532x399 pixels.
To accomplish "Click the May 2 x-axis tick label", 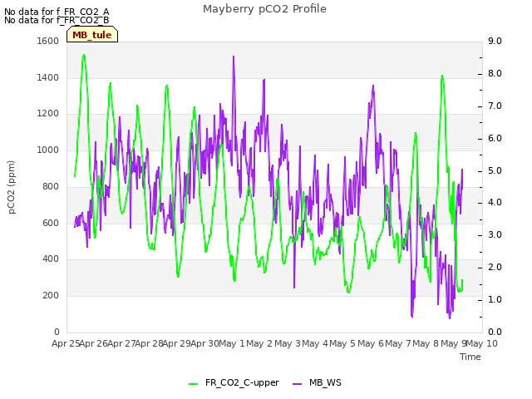I will pyautogui.click(x=259, y=343).
